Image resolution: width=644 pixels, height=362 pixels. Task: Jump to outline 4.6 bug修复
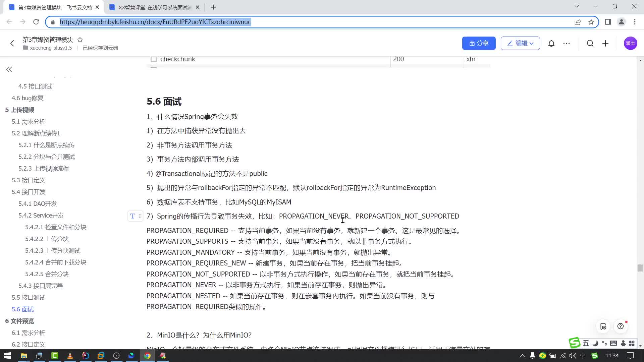tap(28, 98)
